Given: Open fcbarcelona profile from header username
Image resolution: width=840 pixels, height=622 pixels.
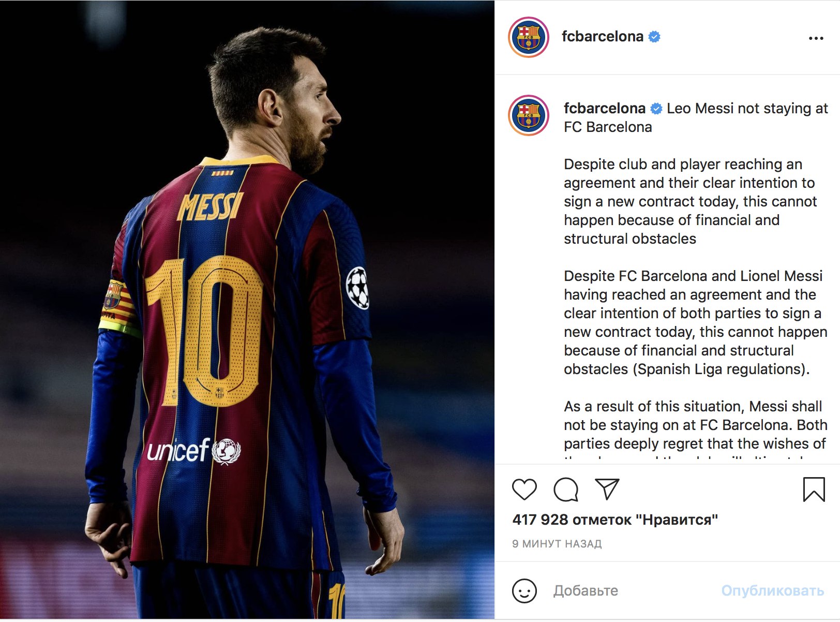Looking at the screenshot, I should pyautogui.click(x=603, y=36).
